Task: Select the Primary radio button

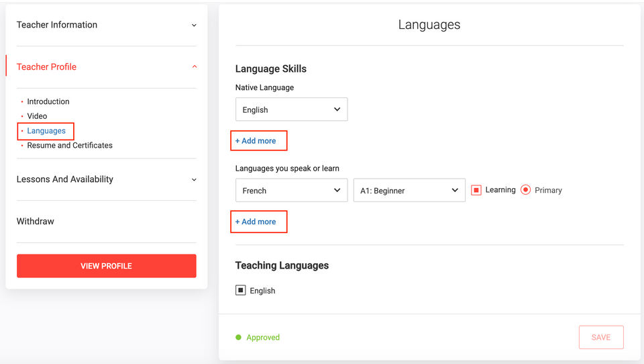Action: click(526, 190)
